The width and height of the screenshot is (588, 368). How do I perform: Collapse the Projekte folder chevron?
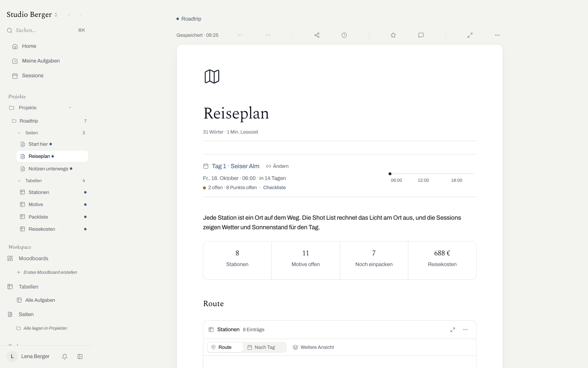click(x=70, y=108)
